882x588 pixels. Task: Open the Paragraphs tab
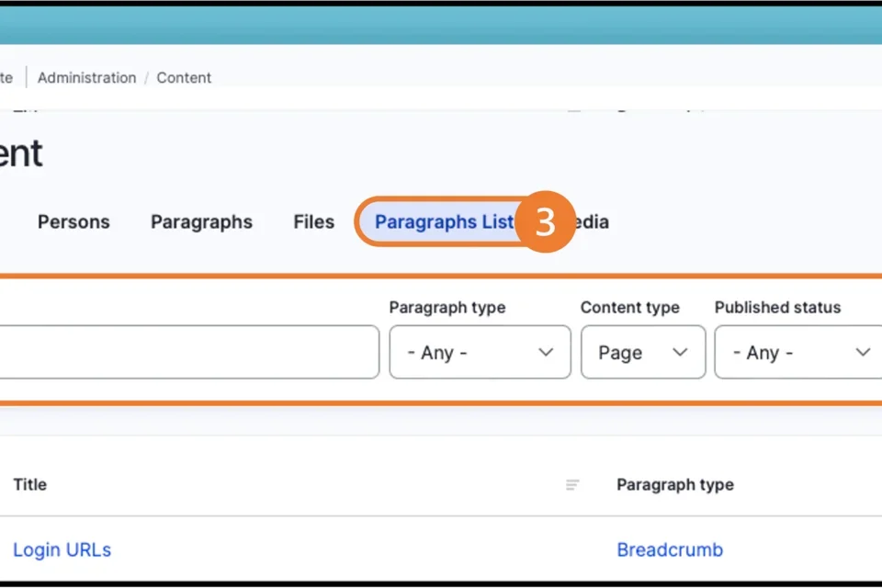201,221
